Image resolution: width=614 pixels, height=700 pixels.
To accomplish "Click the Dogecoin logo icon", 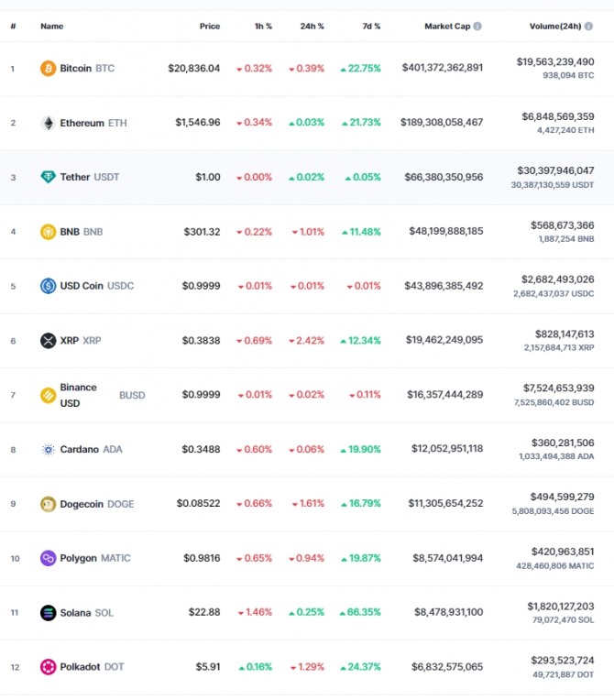I will coord(49,504).
